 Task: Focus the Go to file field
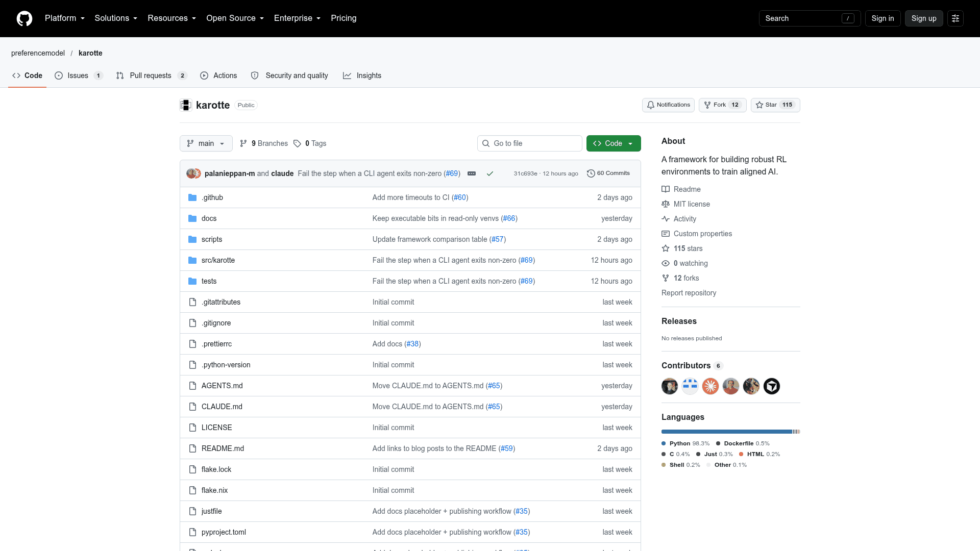tap(530, 143)
